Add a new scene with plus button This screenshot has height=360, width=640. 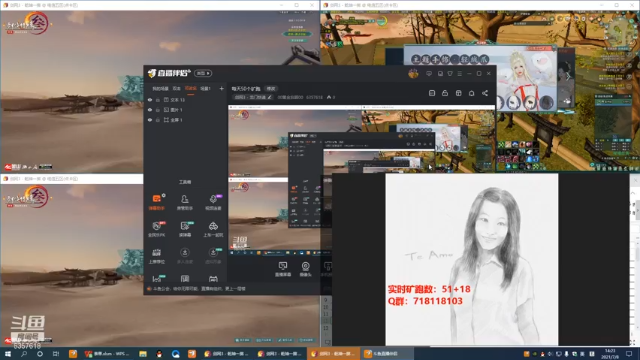coord(221,89)
